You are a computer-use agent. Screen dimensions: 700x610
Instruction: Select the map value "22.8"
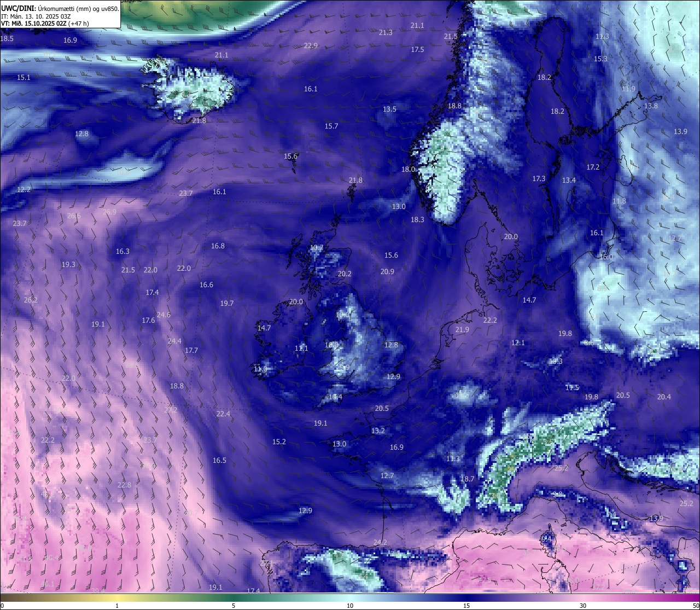click(124, 485)
